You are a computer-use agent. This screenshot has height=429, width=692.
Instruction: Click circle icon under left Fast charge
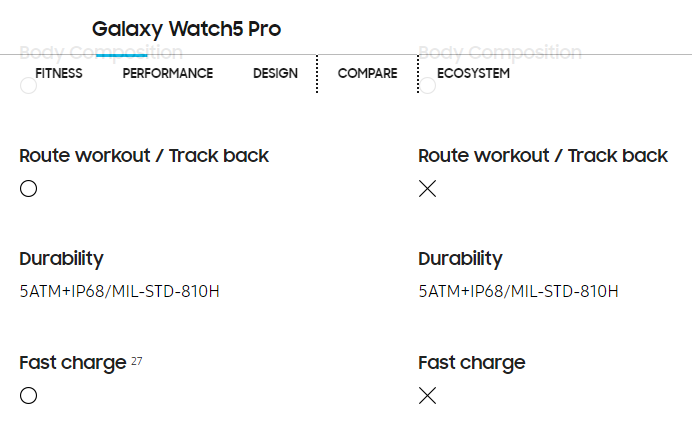coord(28,395)
